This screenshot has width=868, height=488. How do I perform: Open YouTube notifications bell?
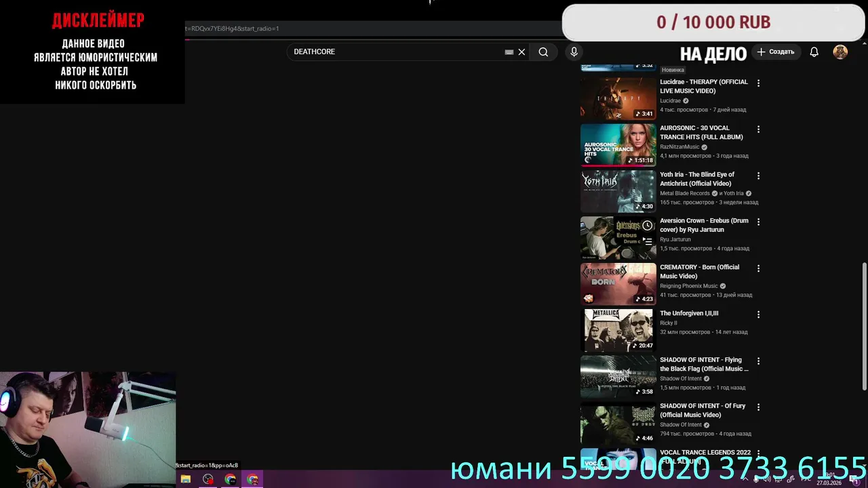814,52
